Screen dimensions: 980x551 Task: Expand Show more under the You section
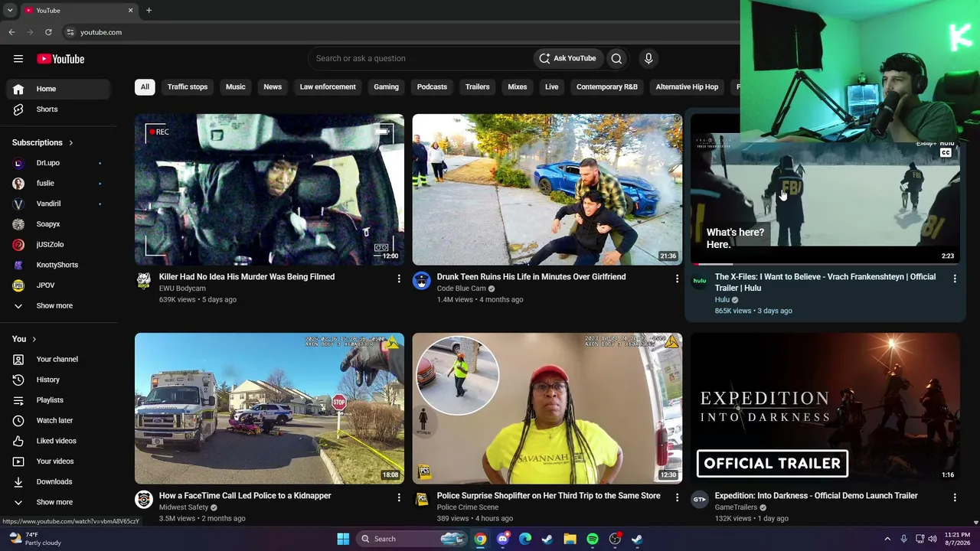pos(59,502)
